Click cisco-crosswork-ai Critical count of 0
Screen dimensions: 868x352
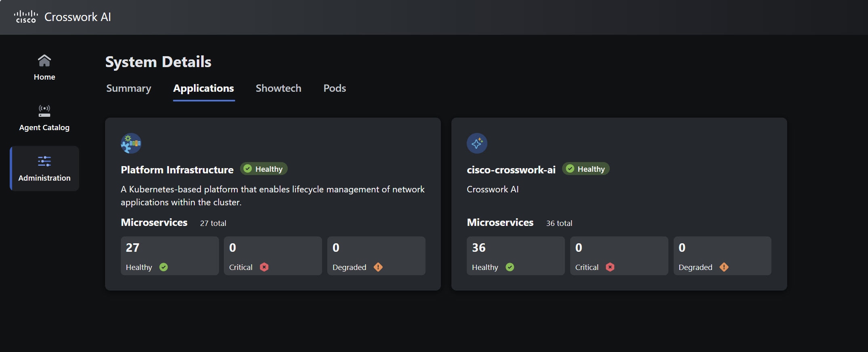click(x=579, y=248)
